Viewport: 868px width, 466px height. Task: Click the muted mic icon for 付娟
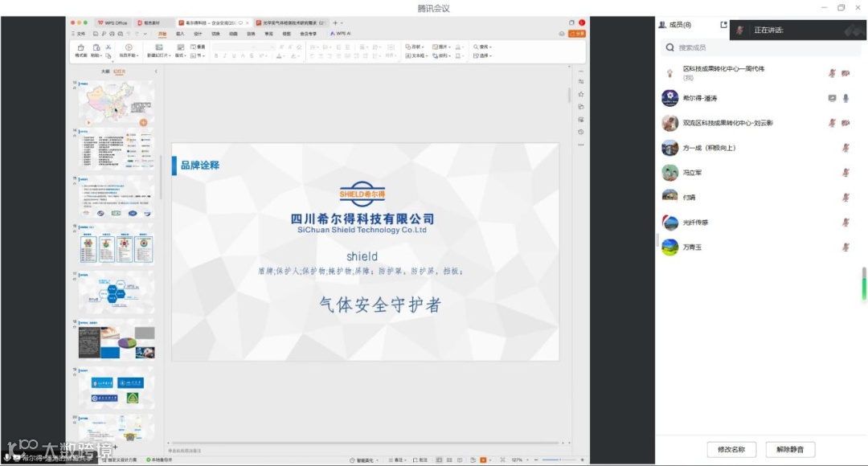point(845,198)
